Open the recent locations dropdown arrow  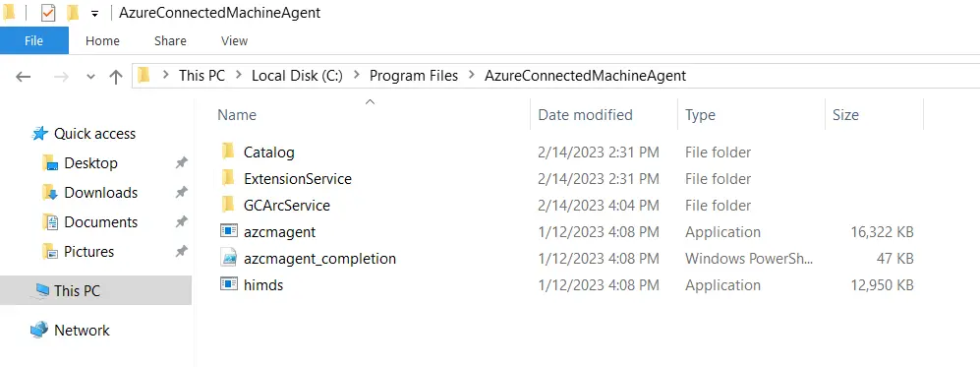point(90,77)
